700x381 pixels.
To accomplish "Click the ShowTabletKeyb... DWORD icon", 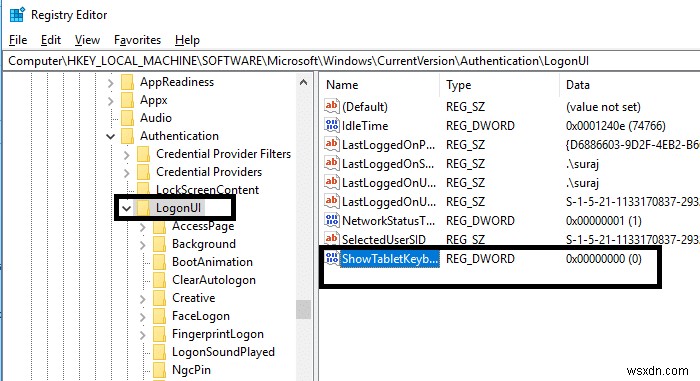I will (332, 258).
